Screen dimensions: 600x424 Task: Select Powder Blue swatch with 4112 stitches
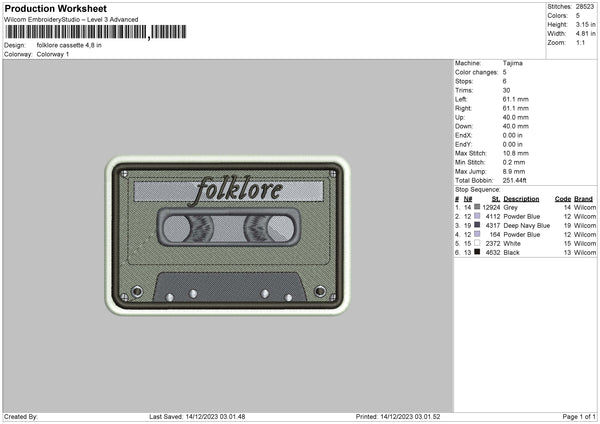[477, 216]
